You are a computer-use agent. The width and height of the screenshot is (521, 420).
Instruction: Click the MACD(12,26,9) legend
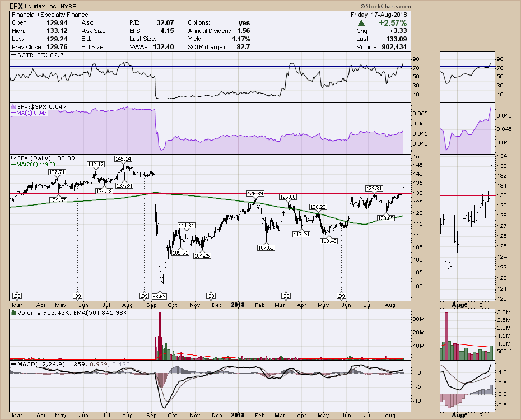point(70,364)
